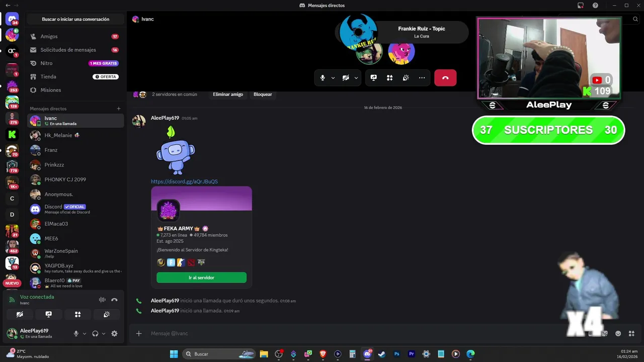This screenshot has width=644, height=362.
Task: Open Discord home direct messages icon
Action: tap(12, 19)
